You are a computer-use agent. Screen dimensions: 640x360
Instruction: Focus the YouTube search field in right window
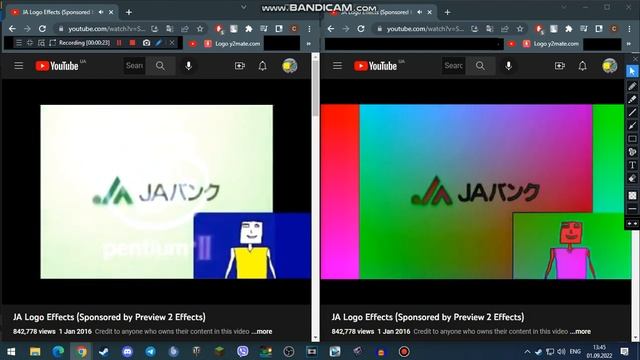tap(453, 66)
